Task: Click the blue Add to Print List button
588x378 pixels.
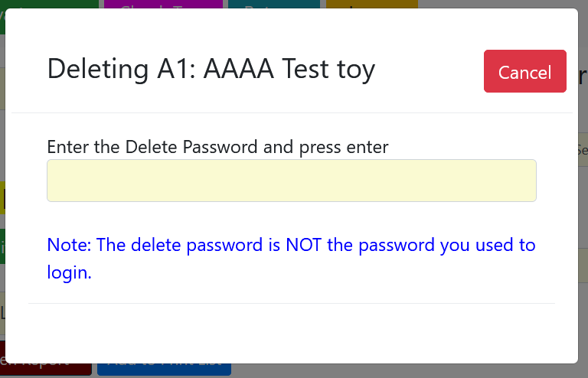Action: click(163, 370)
